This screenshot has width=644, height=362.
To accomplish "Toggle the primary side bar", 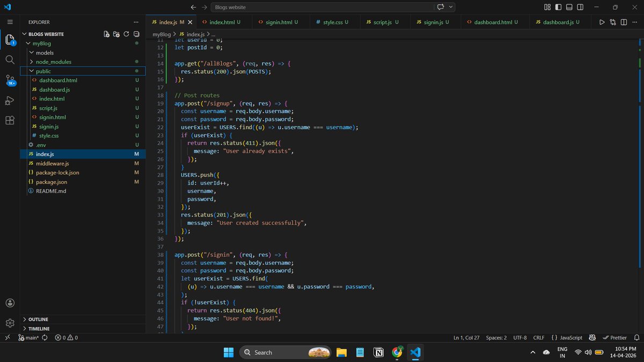I will 559,7.
